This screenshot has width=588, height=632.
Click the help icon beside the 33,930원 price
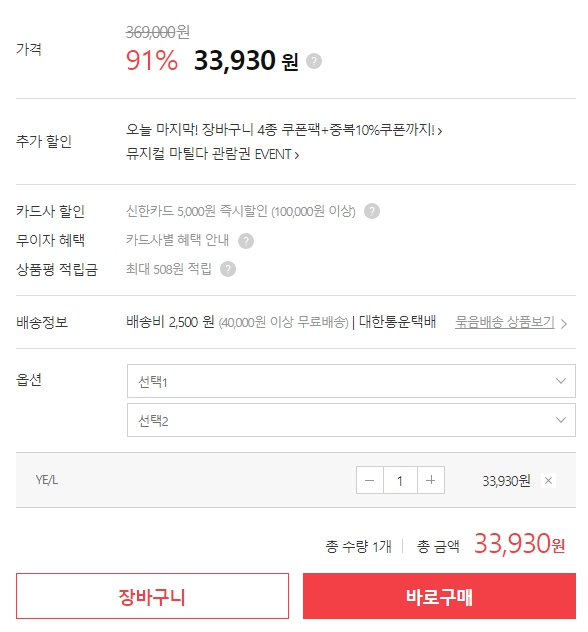click(314, 61)
